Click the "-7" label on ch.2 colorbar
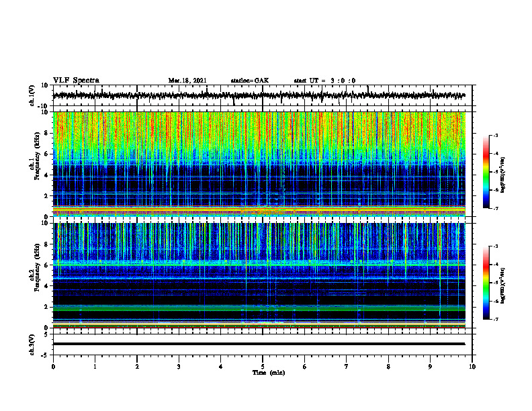The height and width of the screenshot is (411, 532). coord(495,319)
